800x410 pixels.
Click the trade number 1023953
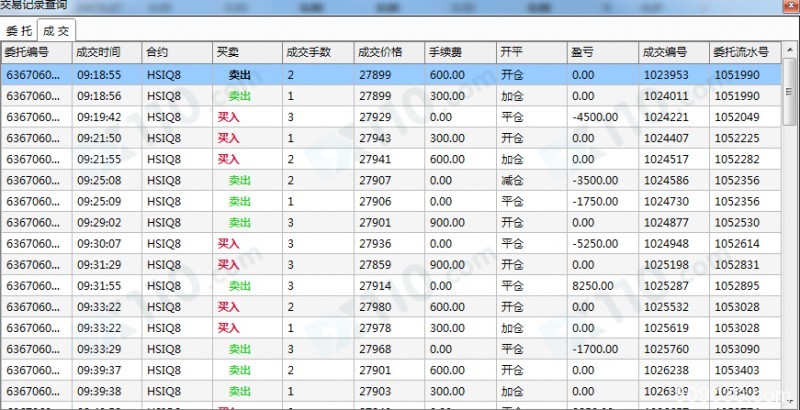coord(666,75)
